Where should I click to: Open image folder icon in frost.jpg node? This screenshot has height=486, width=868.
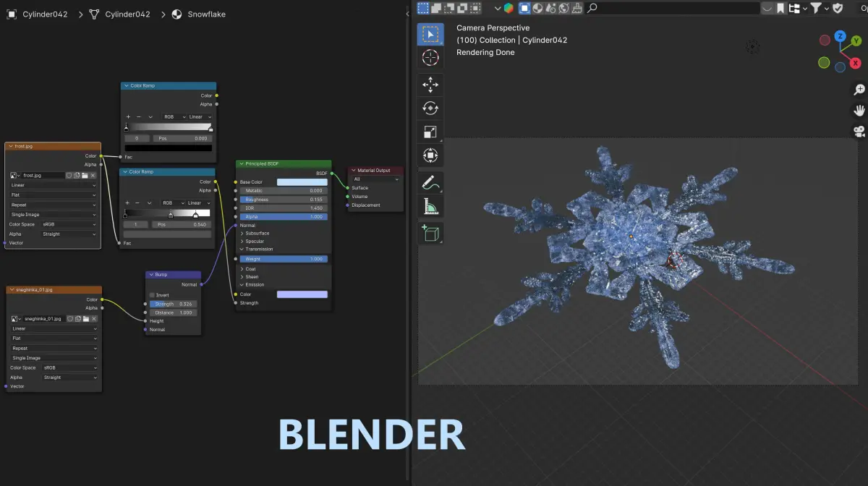coord(85,175)
